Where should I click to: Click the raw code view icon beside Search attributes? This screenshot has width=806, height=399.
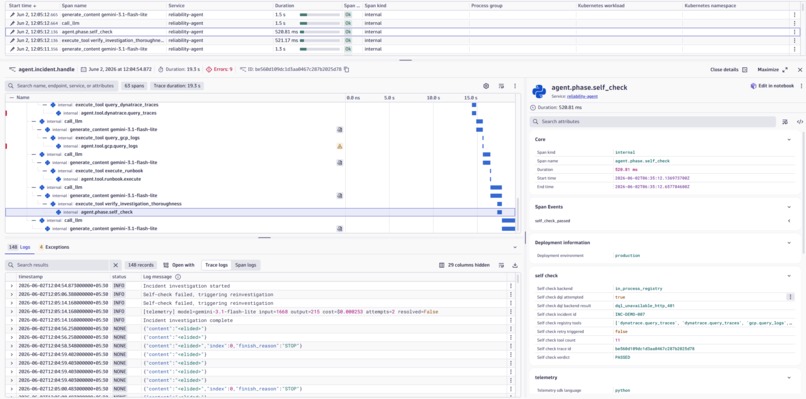(x=800, y=122)
